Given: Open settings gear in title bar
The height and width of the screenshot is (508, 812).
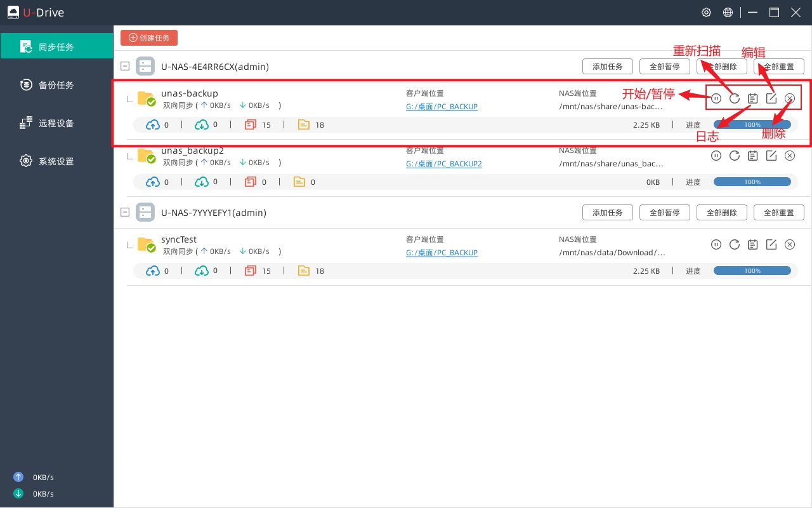Looking at the screenshot, I should click(x=706, y=13).
